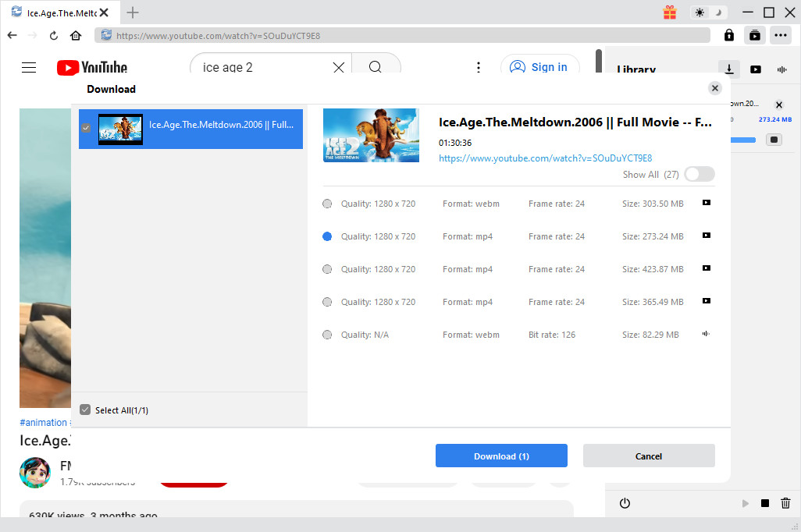Switch to the Library audio tab
This screenshot has height=532, width=801.
point(781,69)
